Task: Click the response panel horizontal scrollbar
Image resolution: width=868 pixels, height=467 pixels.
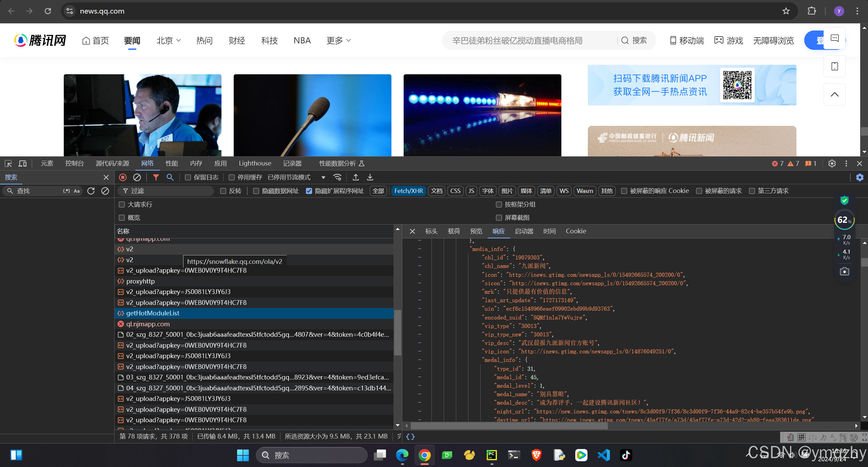Action: pyautogui.click(x=509, y=426)
